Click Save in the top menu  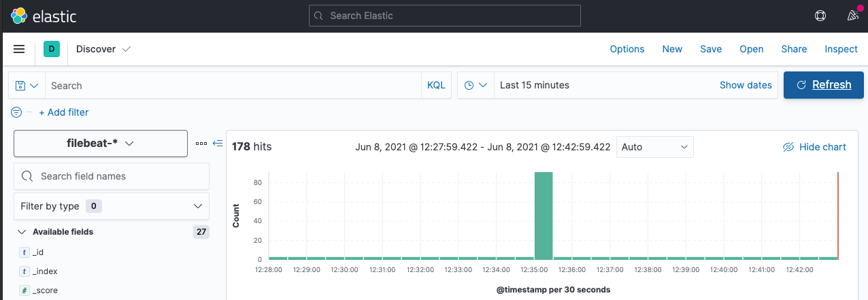[711, 49]
